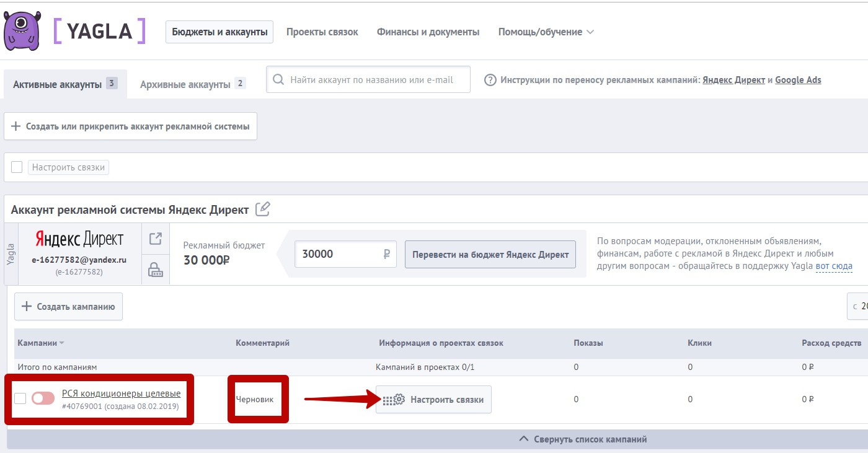Open Финансы и документы section
Viewport: 868px width, 453px height.
coord(428,32)
